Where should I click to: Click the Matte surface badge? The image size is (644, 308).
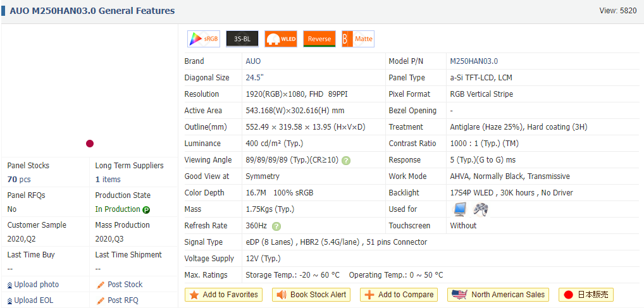point(357,39)
